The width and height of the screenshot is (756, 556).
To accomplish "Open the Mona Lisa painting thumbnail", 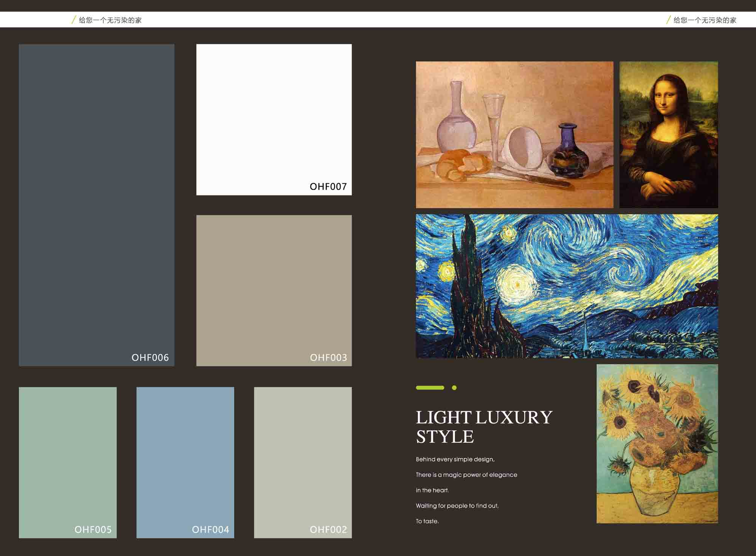I will (669, 135).
